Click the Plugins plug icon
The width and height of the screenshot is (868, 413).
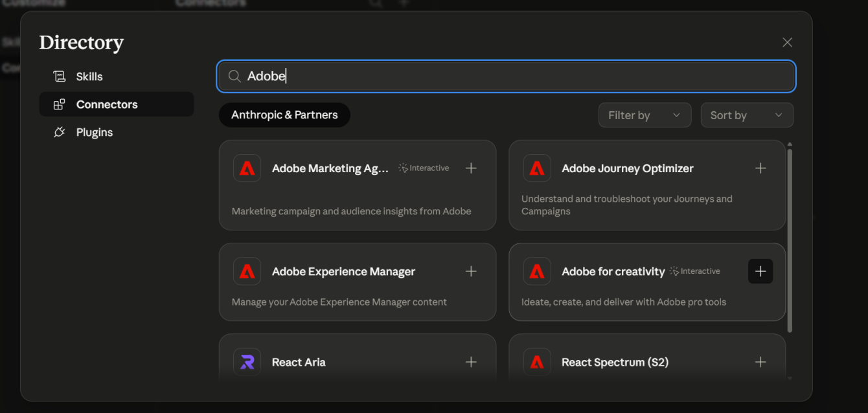coord(60,132)
